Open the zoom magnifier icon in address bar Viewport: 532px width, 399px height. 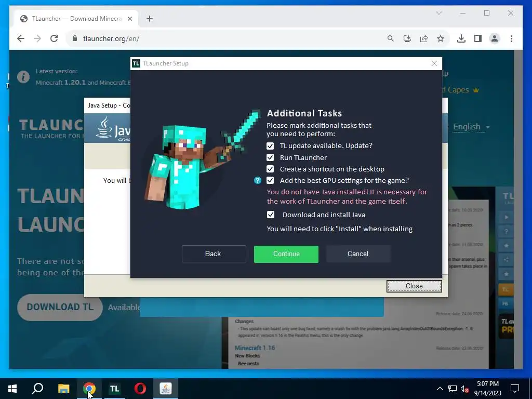pyautogui.click(x=391, y=38)
